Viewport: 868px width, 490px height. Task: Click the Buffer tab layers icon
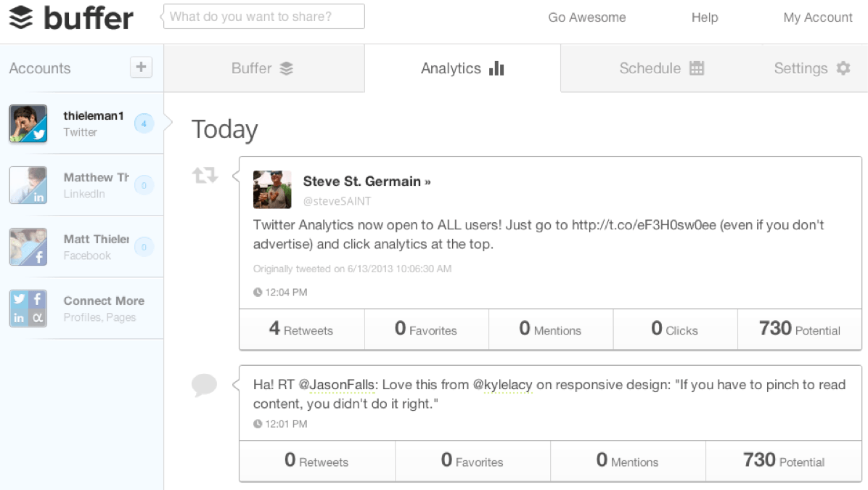286,69
